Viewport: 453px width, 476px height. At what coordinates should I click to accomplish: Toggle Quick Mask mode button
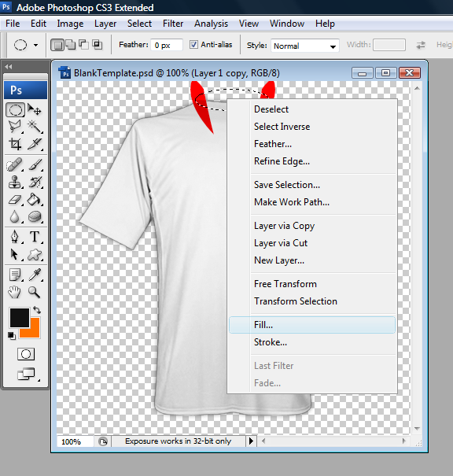(26, 354)
